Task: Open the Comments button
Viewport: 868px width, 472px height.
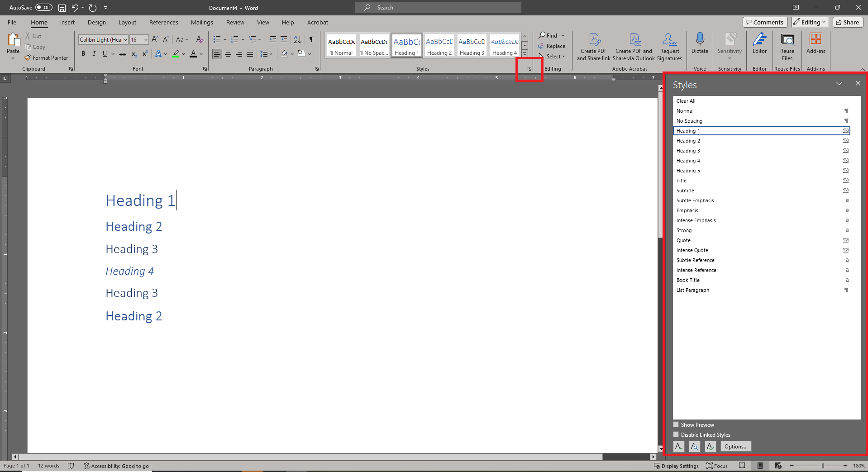Action: (764, 22)
